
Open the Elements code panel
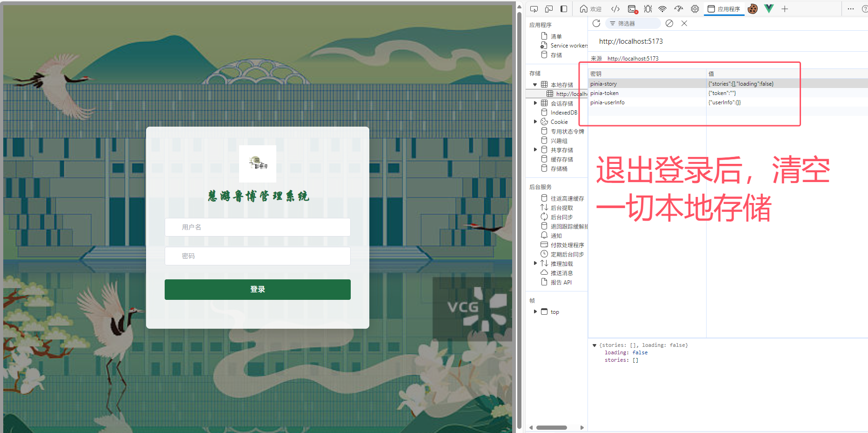click(x=615, y=9)
